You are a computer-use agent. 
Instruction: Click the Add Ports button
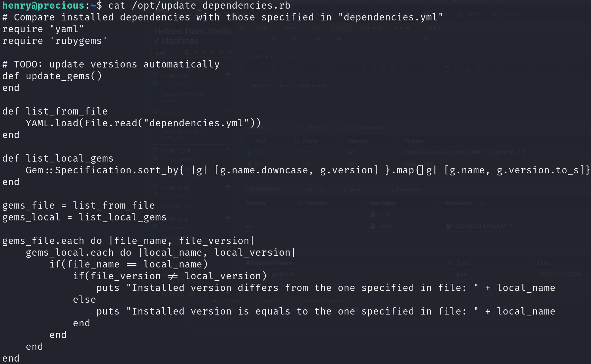[314, 128]
